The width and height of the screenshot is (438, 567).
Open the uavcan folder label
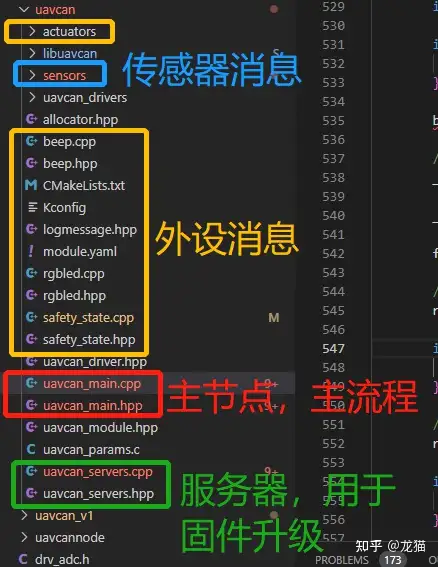click(x=55, y=10)
